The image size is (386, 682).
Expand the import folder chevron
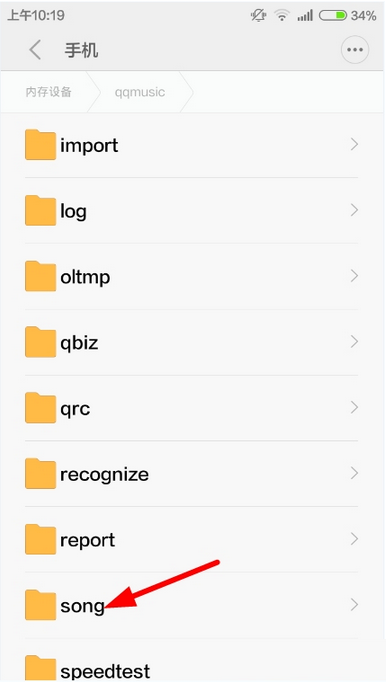tap(354, 144)
